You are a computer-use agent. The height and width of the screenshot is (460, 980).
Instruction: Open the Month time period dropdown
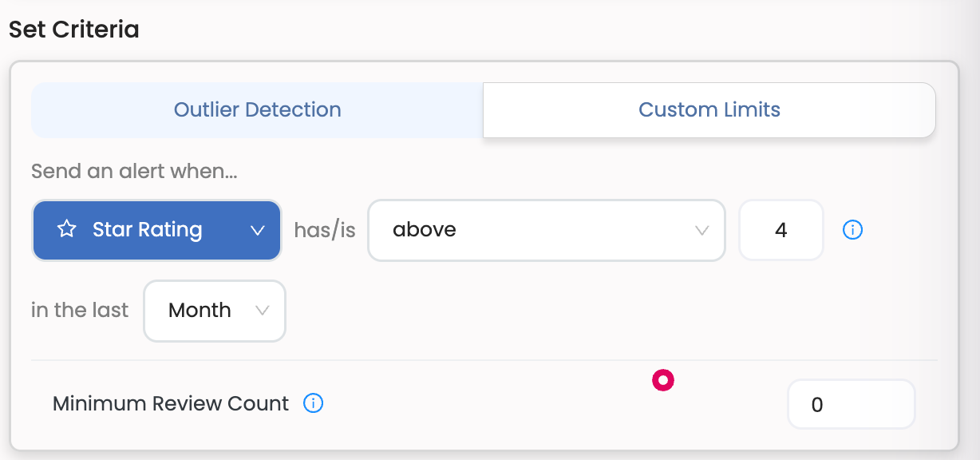coord(214,311)
